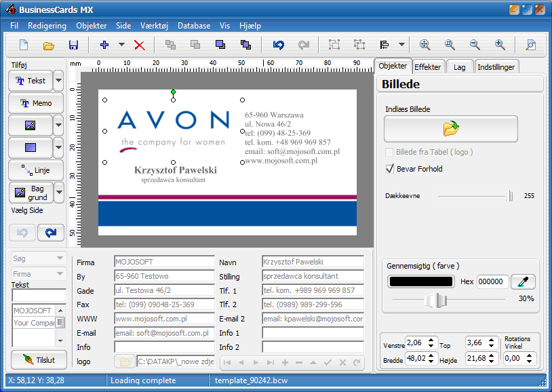Select the AVON logo image on card
The height and width of the screenshot is (392, 552).
[x=173, y=131]
